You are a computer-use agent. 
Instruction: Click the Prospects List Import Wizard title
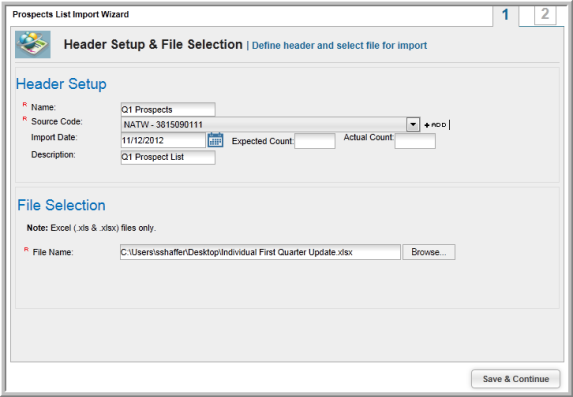71,14
